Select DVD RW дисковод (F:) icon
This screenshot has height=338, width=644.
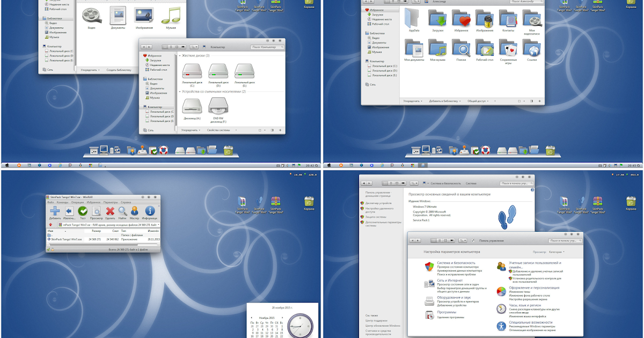218,105
